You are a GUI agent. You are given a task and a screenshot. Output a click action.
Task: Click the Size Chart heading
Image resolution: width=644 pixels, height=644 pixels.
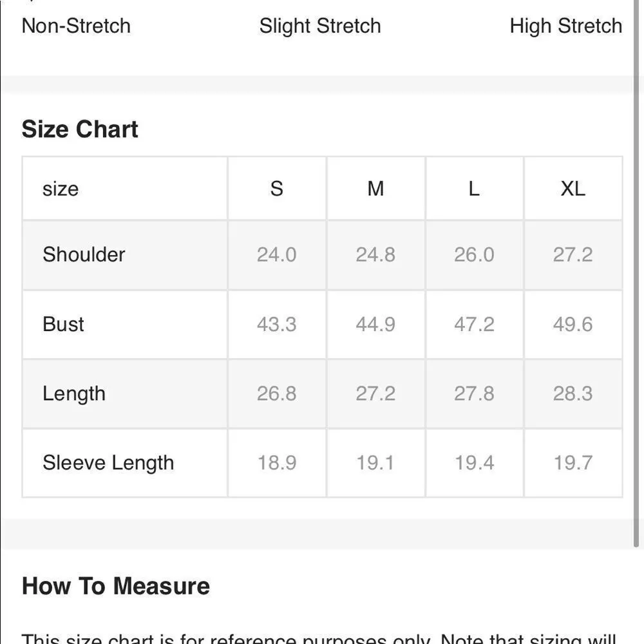click(80, 129)
